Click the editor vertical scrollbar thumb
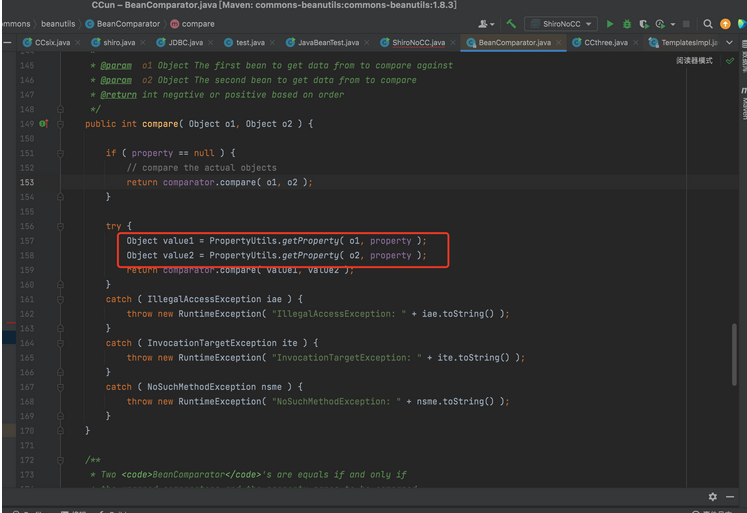Viewport: 747px width, 513px height. [x=734, y=354]
